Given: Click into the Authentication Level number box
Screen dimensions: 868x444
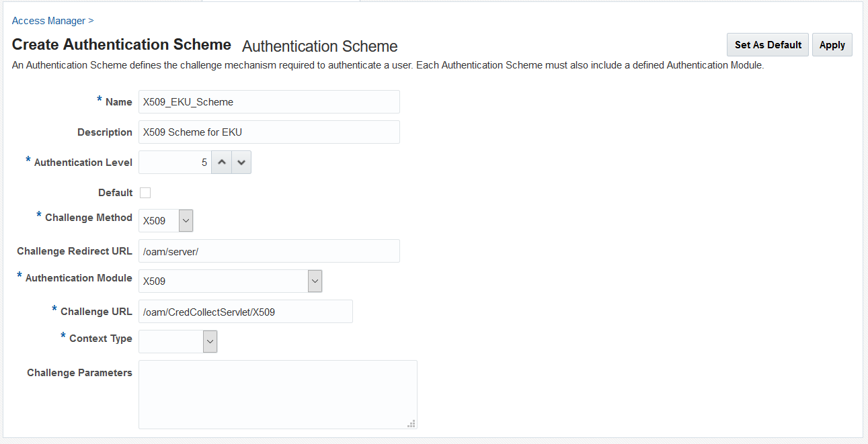Looking at the screenshot, I should click(175, 163).
